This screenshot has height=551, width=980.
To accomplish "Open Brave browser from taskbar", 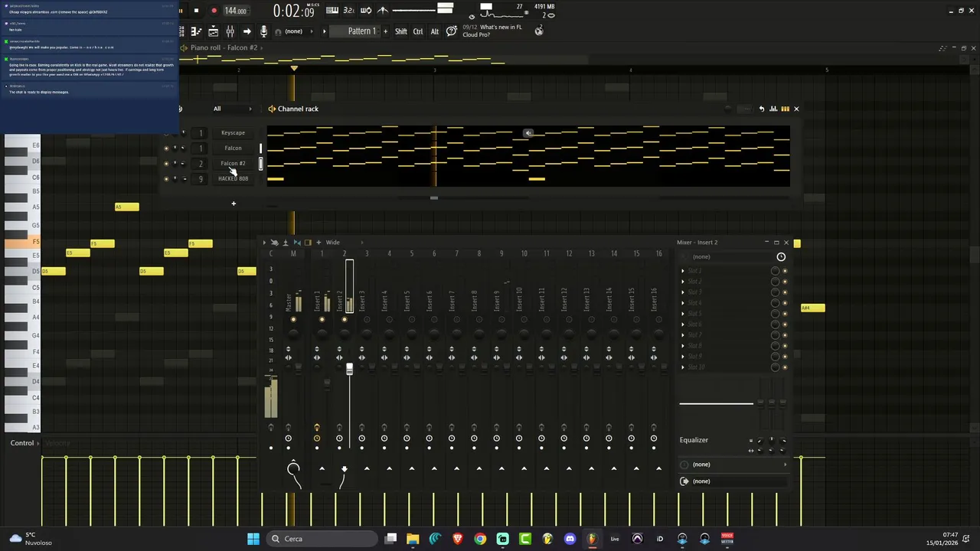I will point(458,539).
